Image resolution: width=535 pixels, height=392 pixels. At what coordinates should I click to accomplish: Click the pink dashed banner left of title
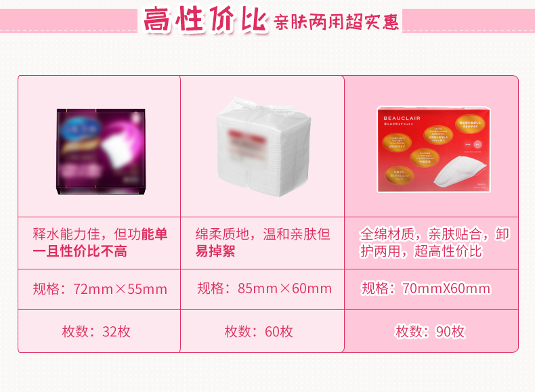pyautogui.click(x=68, y=20)
